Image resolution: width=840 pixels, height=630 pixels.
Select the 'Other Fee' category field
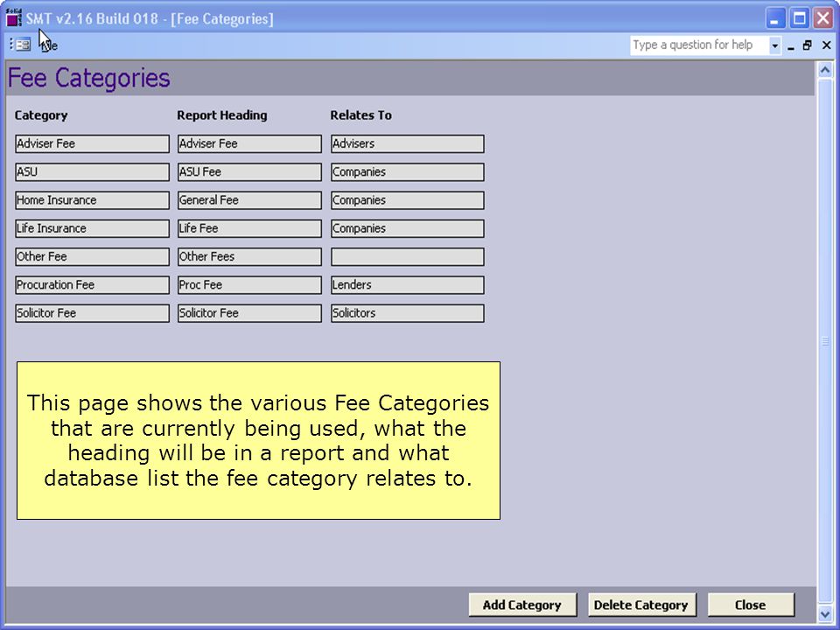92,256
